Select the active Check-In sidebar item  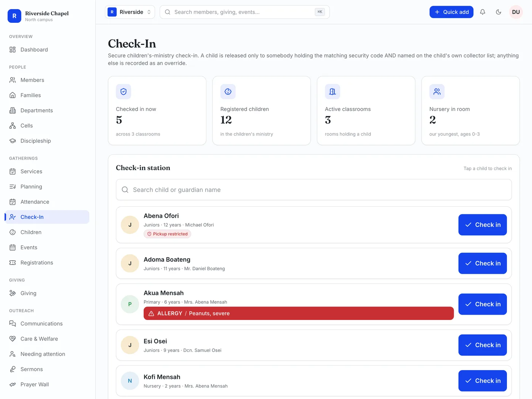point(47,217)
